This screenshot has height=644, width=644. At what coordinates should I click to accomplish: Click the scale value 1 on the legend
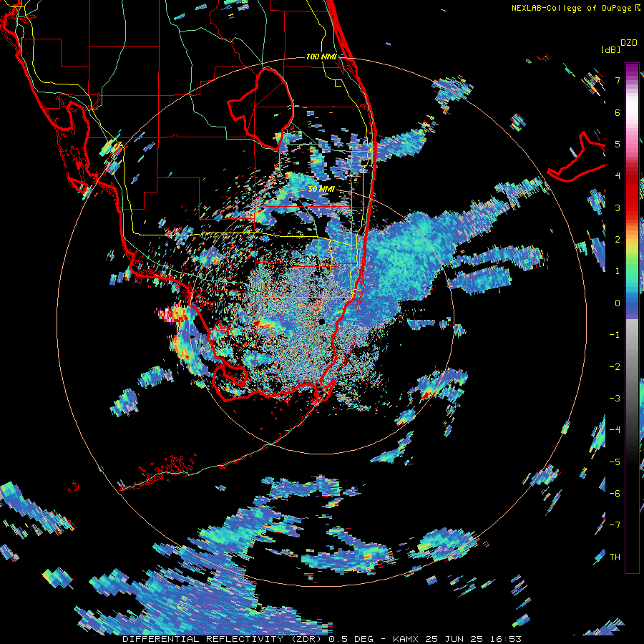point(618,271)
